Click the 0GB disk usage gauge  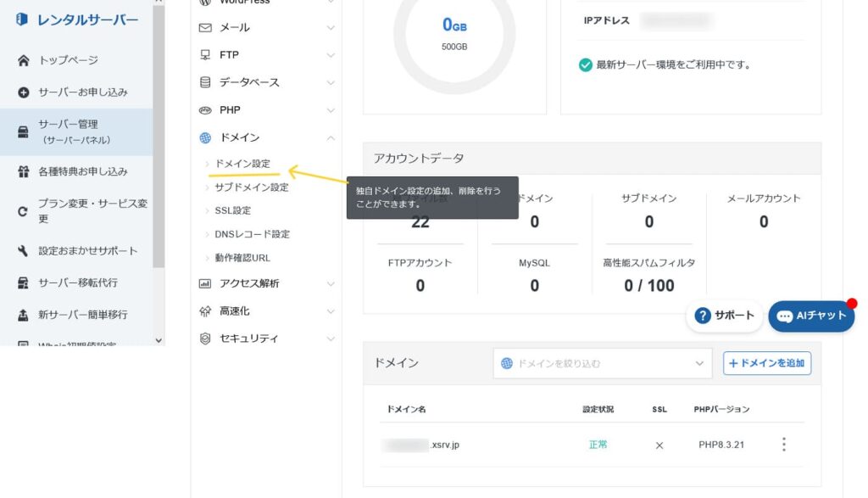click(x=454, y=33)
